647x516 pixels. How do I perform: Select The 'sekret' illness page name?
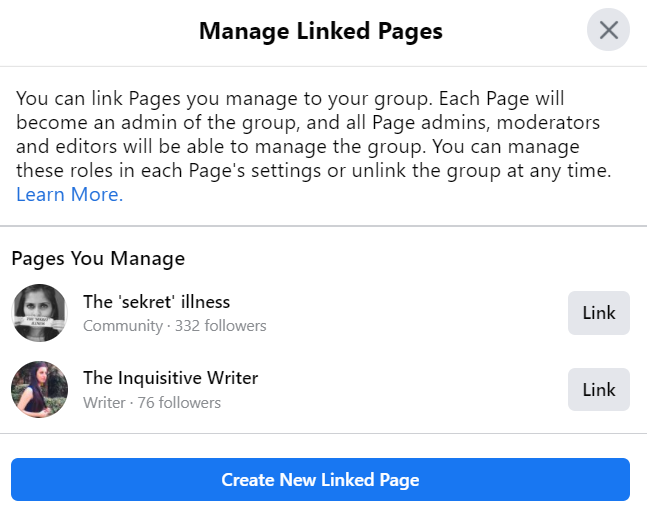point(156,301)
